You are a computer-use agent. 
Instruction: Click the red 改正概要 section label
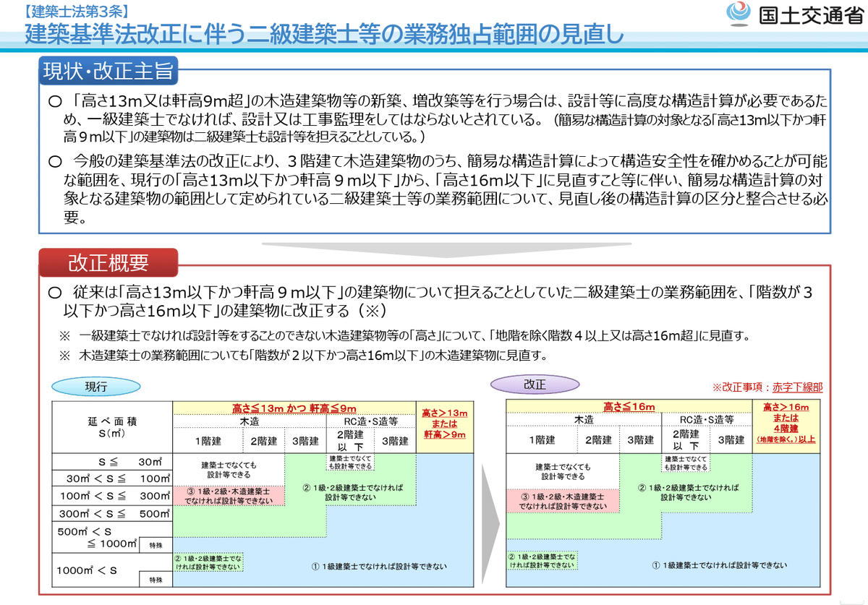(109, 262)
